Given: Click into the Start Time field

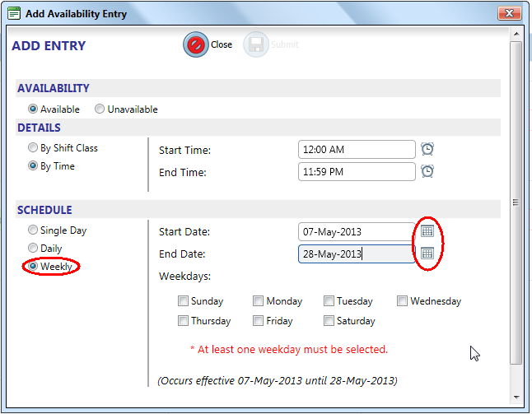Looking at the screenshot, I should click(x=357, y=149).
